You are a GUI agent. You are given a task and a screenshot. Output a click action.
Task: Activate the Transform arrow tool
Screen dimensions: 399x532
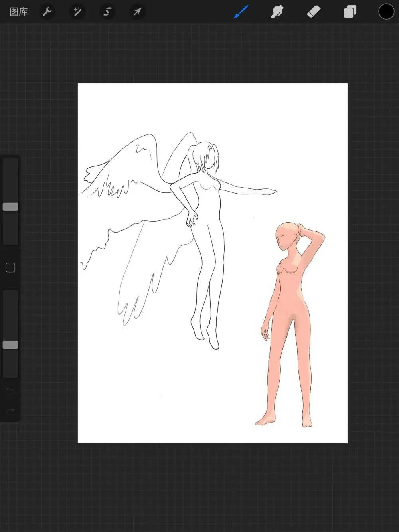(137, 12)
